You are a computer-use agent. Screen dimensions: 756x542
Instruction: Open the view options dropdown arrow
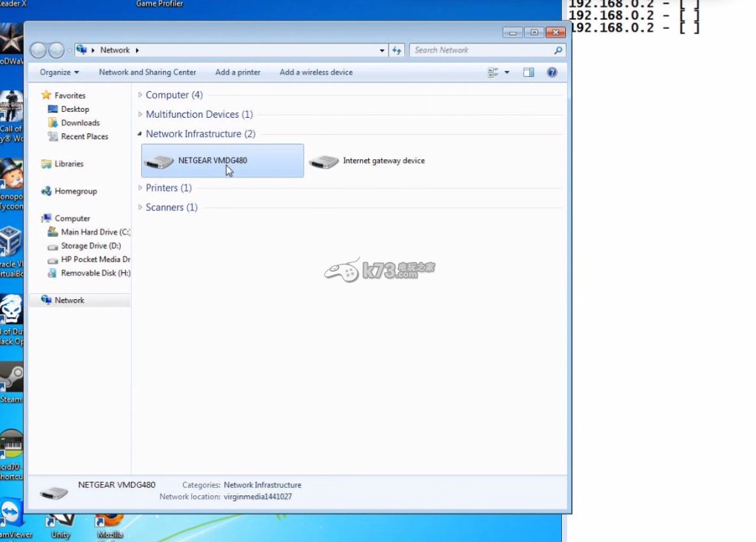(507, 73)
